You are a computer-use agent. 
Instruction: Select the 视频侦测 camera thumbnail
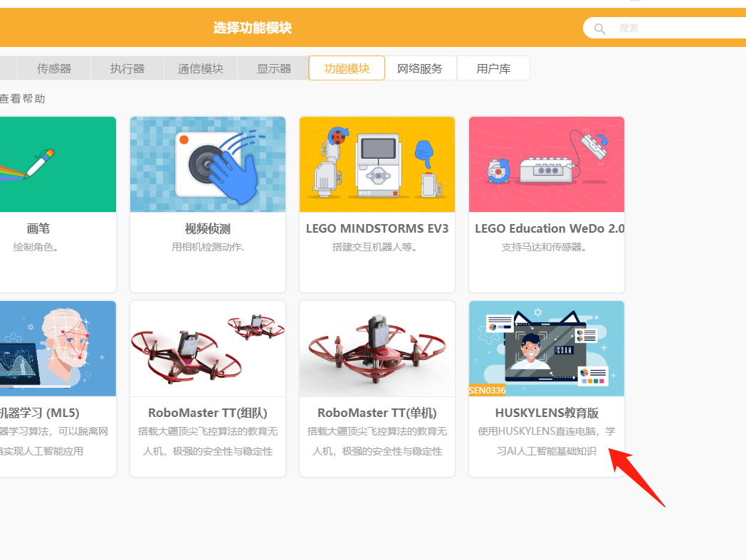[208, 164]
